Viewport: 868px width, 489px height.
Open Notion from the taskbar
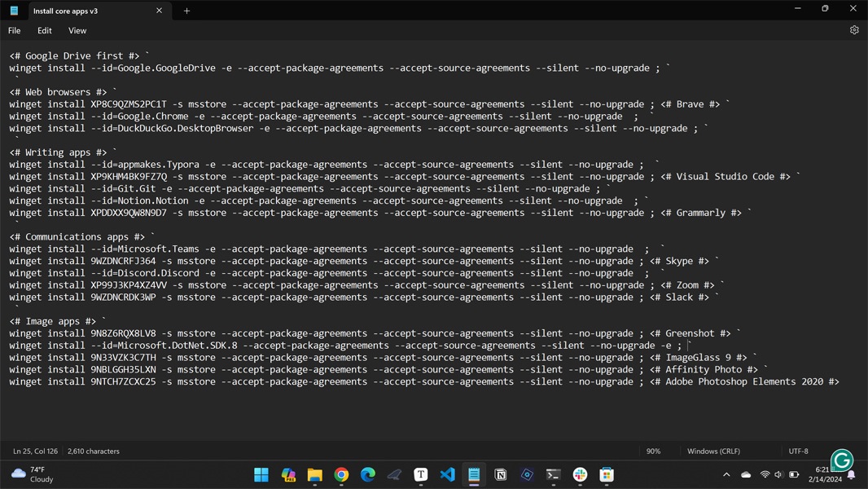click(501, 474)
